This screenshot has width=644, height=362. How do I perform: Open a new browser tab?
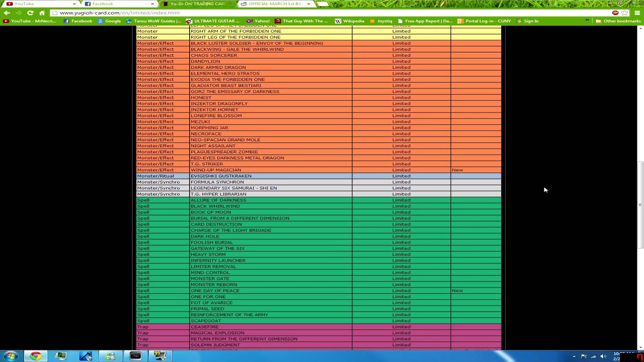(323, 4)
